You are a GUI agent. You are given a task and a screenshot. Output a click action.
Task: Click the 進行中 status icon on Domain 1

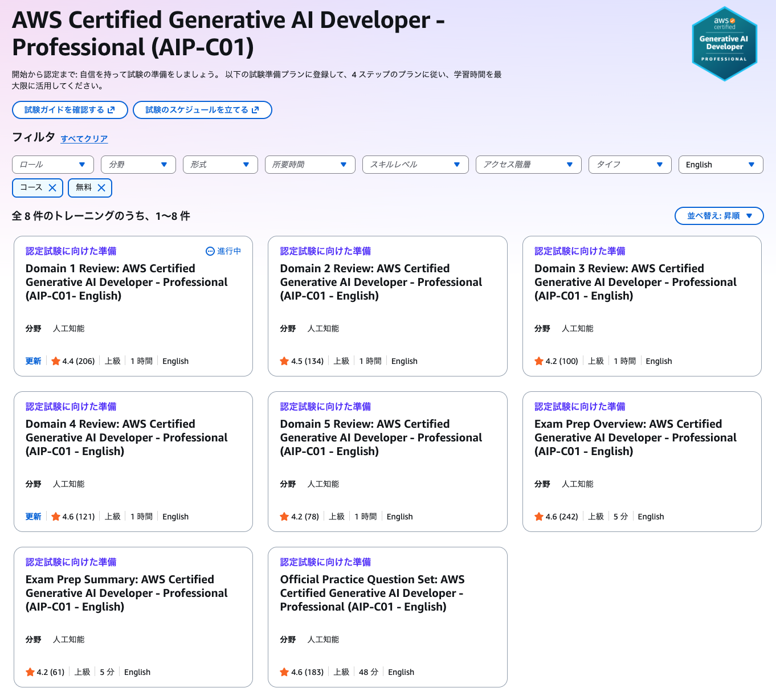pyautogui.click(x=210, y=251)
